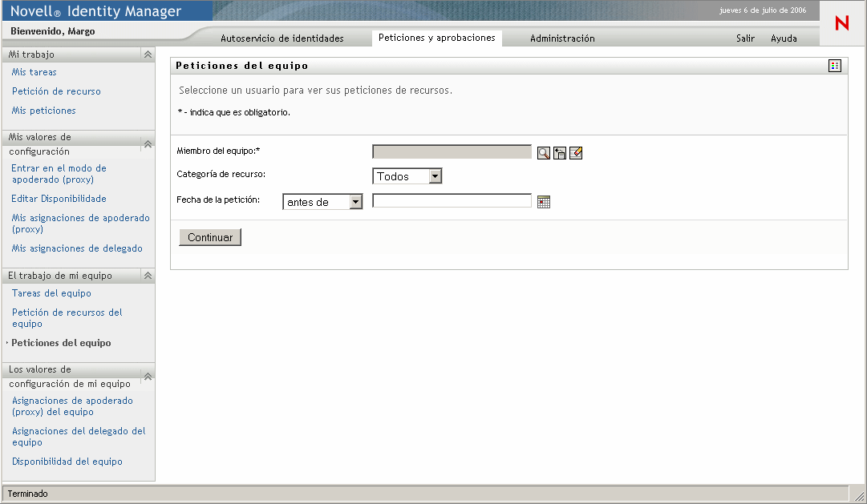Select the Peticiones y aprobaciones tab
The image size is (867, 504).
pyautogui.click(x=437, y=38)
